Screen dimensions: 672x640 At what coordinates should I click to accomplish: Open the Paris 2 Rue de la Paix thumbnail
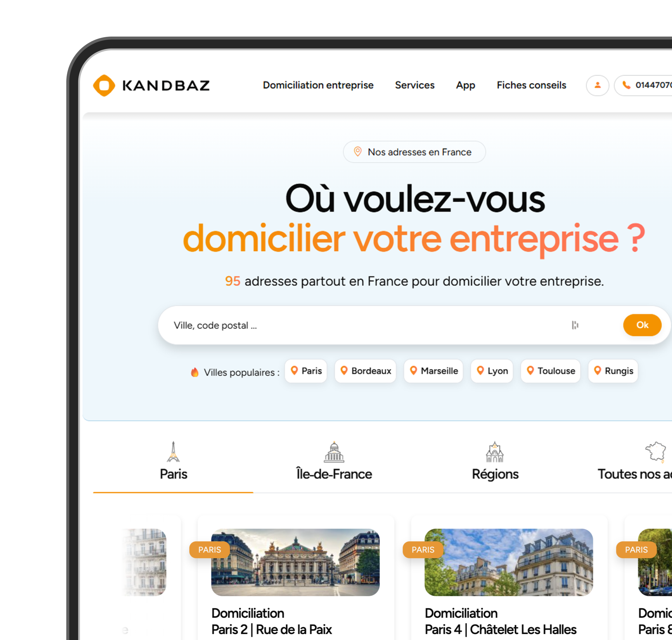pos(295,562)
